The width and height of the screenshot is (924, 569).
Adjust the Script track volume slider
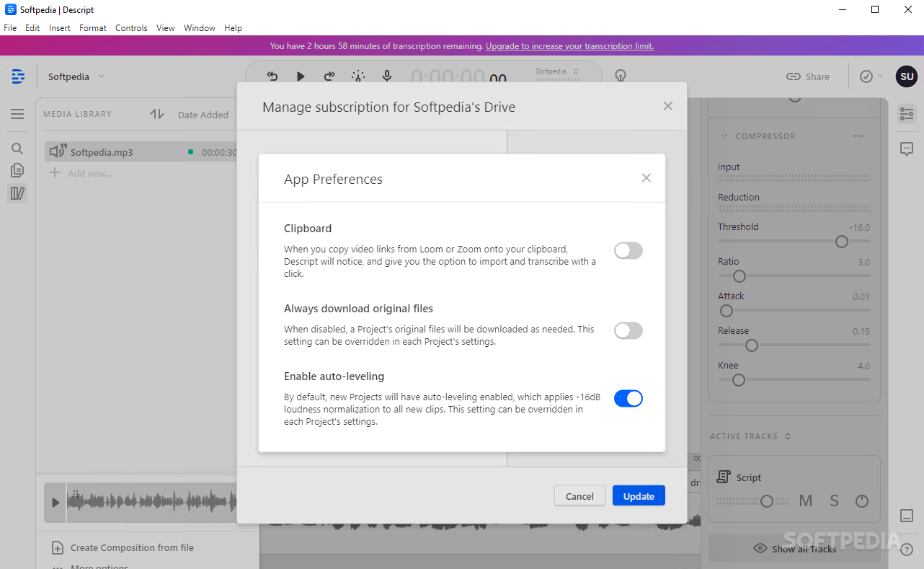[766, 501]
